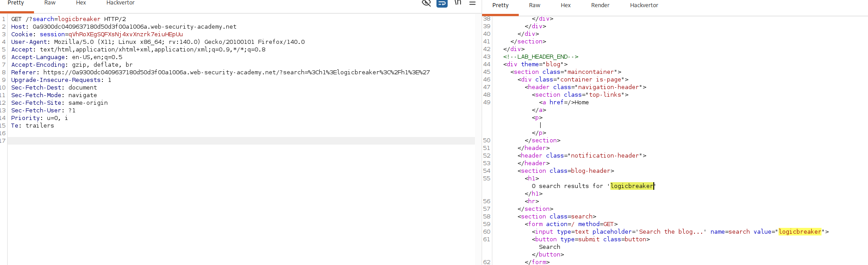Click the GET request line text
The image size is (868, 265).
[x=68, y=19]
